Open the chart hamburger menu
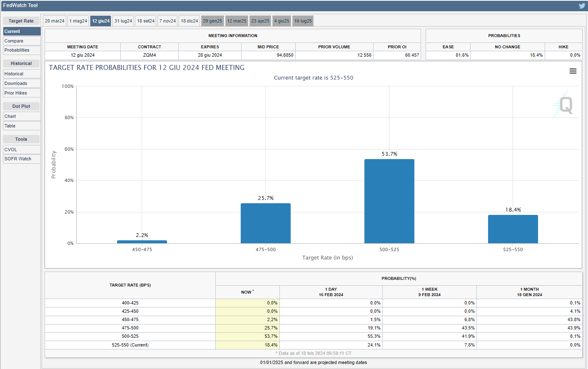The width and height of the screenshot is (588, 369). 573,71
